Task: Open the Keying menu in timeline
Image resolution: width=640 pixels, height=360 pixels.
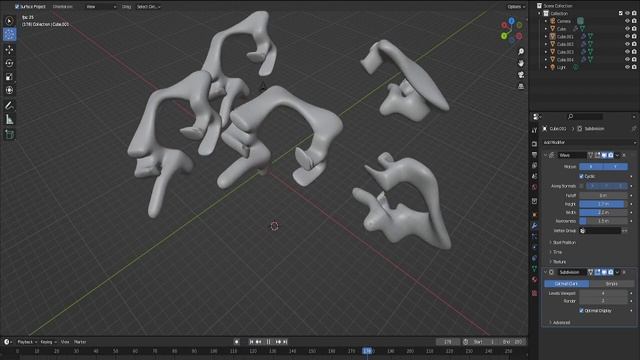Action: click(48, 342)
